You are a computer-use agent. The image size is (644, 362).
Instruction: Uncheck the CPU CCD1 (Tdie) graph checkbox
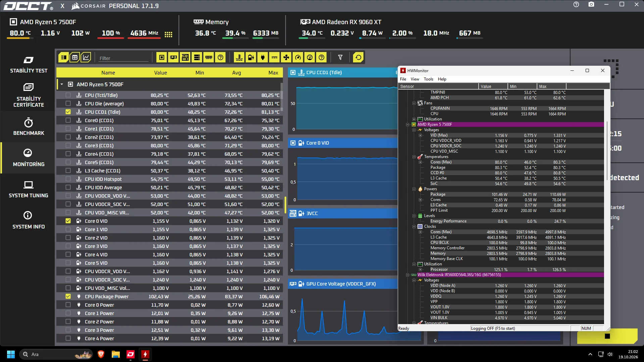pos(68,112)
